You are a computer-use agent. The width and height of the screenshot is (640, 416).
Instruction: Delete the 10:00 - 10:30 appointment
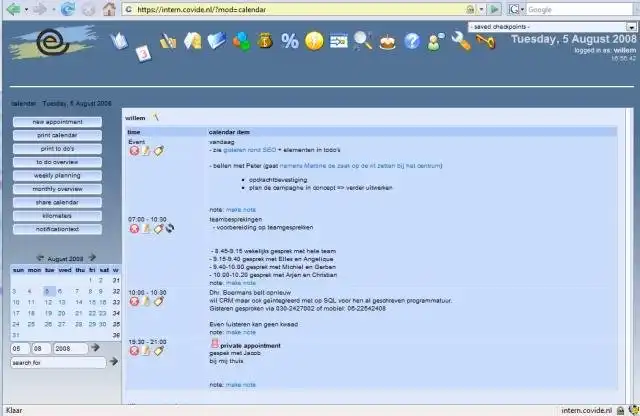click(134, 302)
